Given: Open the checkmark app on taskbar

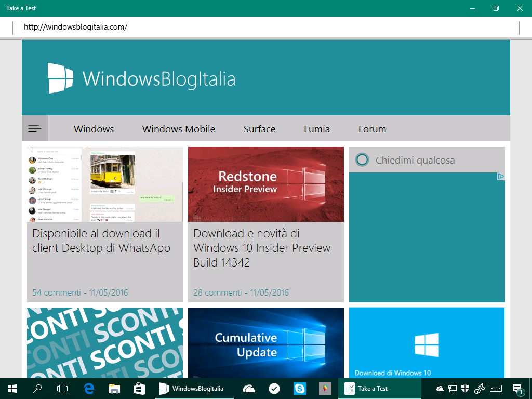Looking at the screenshot, I should [274, 389].
